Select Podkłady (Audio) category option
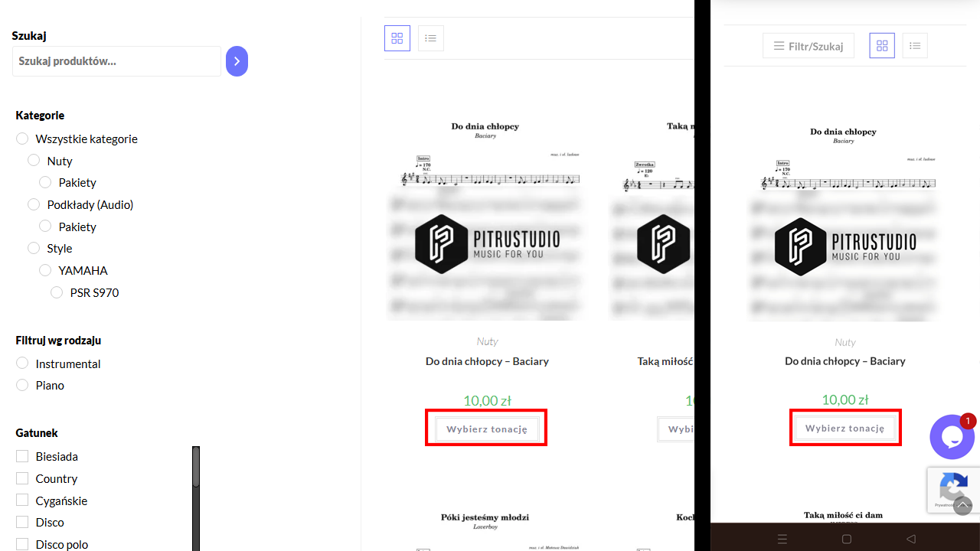 pyautogui.click(x=34, y=204)
